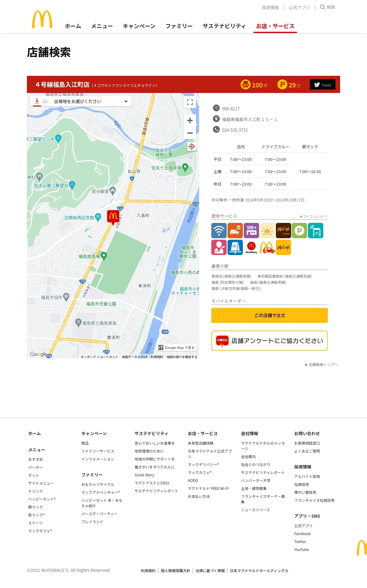Click 岩谷観音 marker on the map
Image resolution: width=367 pixels, height=588 pixels.
tap(113, 191)
